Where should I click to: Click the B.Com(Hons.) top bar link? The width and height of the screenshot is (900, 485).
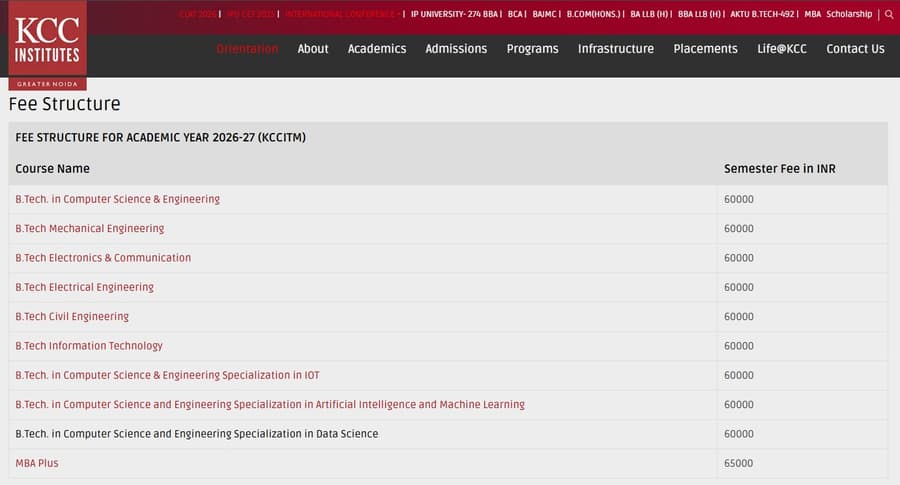(593, 15)
